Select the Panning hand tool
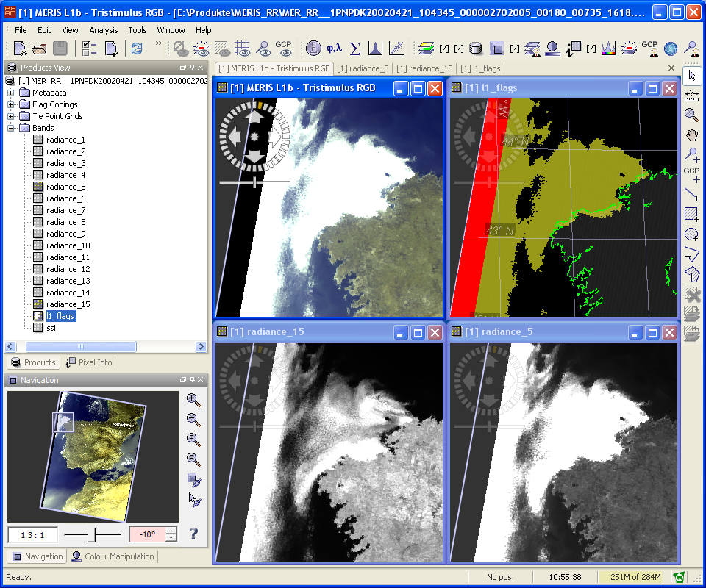 click(x=691, y=135)
